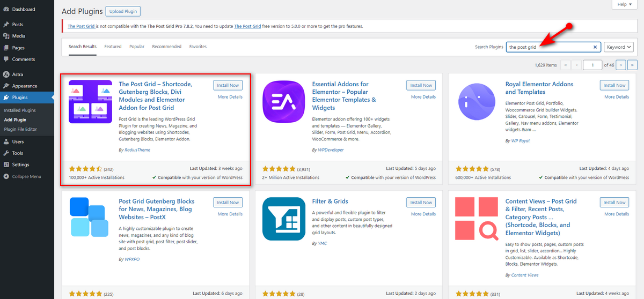The image size is (644, 299).
Task: Click the Media icon in sidebar
Action: click(x=6, y=36)
